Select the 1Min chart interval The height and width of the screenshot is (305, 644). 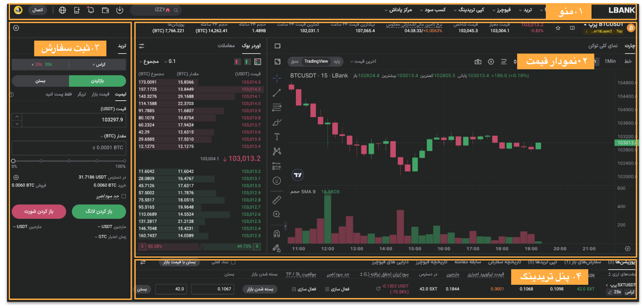coord(610,61)
